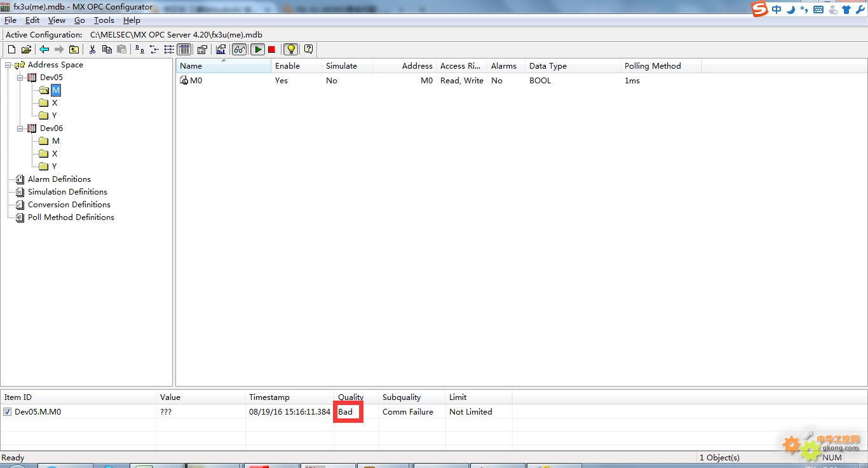Select the X folder under Dev05

(x=55, y=103)
